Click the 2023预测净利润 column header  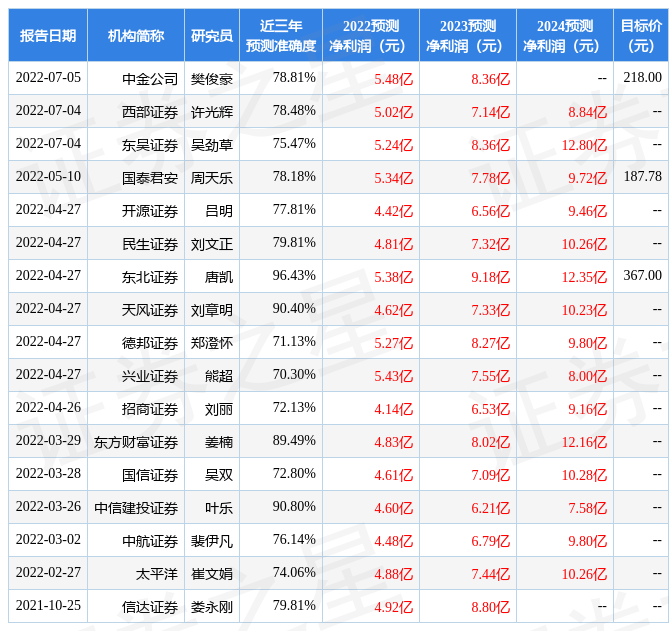(x=468, y=35)
